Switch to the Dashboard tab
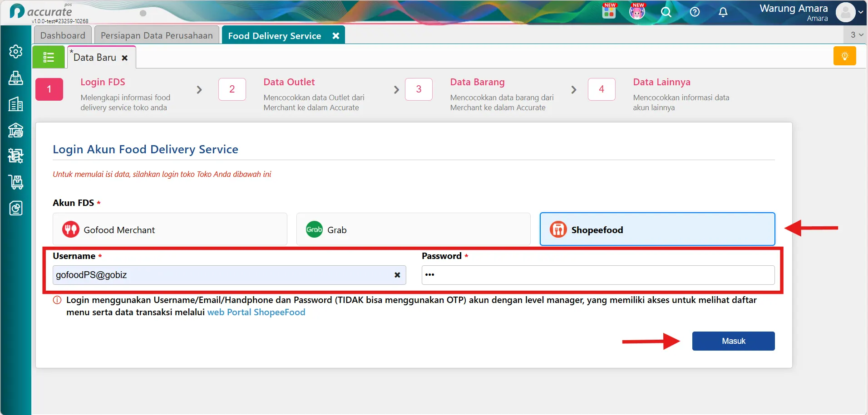This screenshot has width=868, height=415. point(63,35)
